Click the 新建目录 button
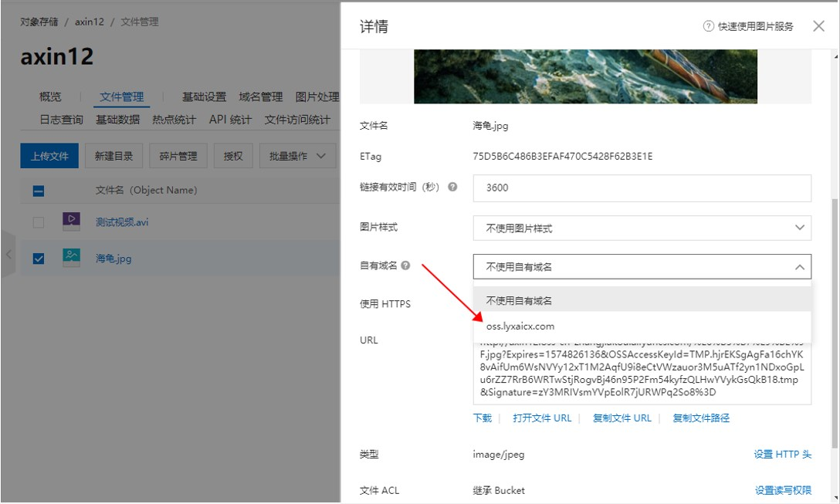This screenshot has width=840, height=504. coord(113,156)
